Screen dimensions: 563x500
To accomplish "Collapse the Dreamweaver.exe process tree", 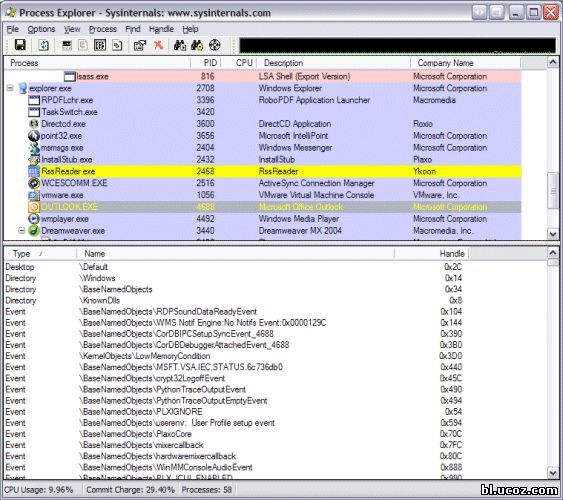I will click(22, 230).
